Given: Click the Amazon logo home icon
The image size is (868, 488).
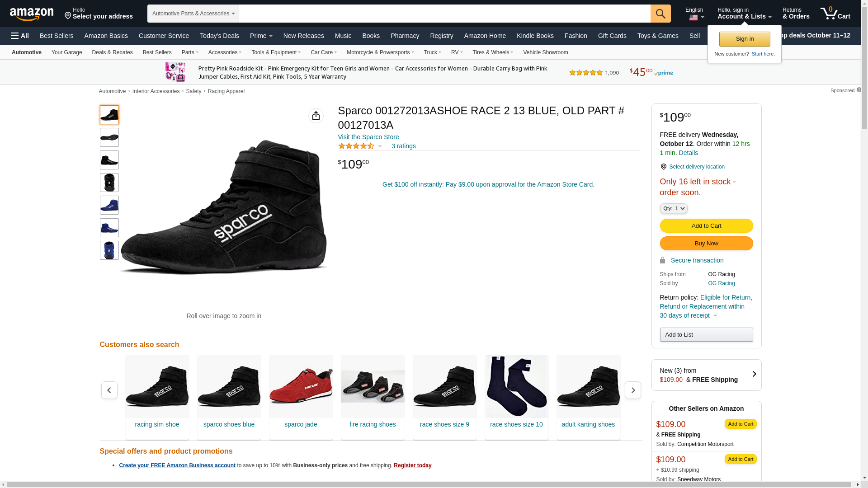Looking at the screenshot, I should (x=32, y=14).
